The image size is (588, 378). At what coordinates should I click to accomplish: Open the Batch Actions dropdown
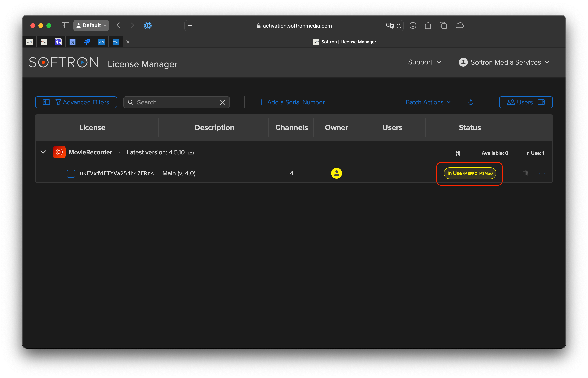tap(428, 102)
